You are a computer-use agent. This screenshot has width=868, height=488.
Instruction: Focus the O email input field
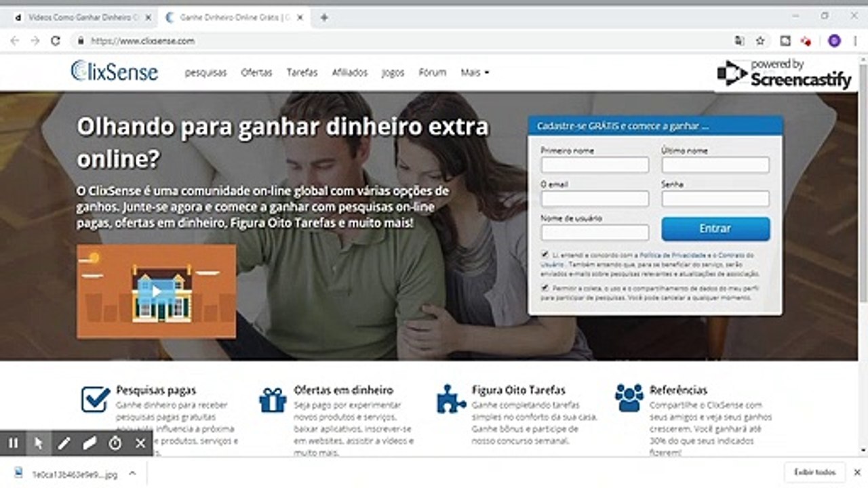coord(595,199)
